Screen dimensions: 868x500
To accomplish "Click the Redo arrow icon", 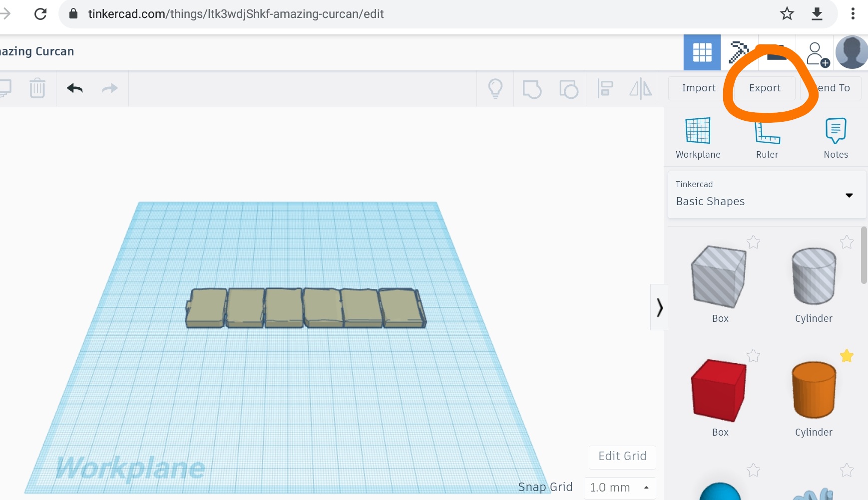I will [x=109, y=88].
